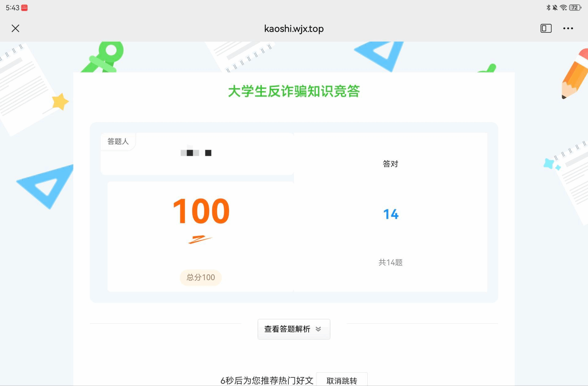588x386 pixels.
Task: Tap the blue 14 correct count
Action: 390,214
